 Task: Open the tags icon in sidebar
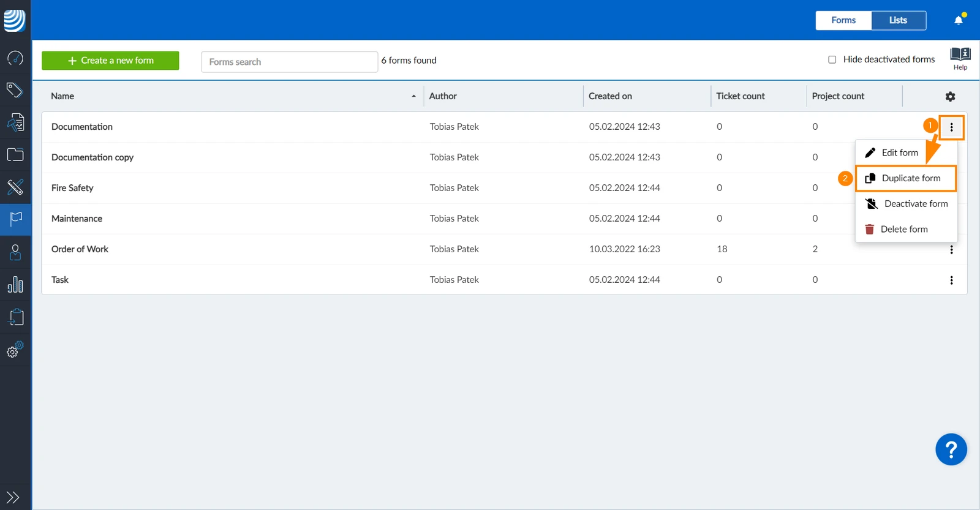click(x=15, y=90)
